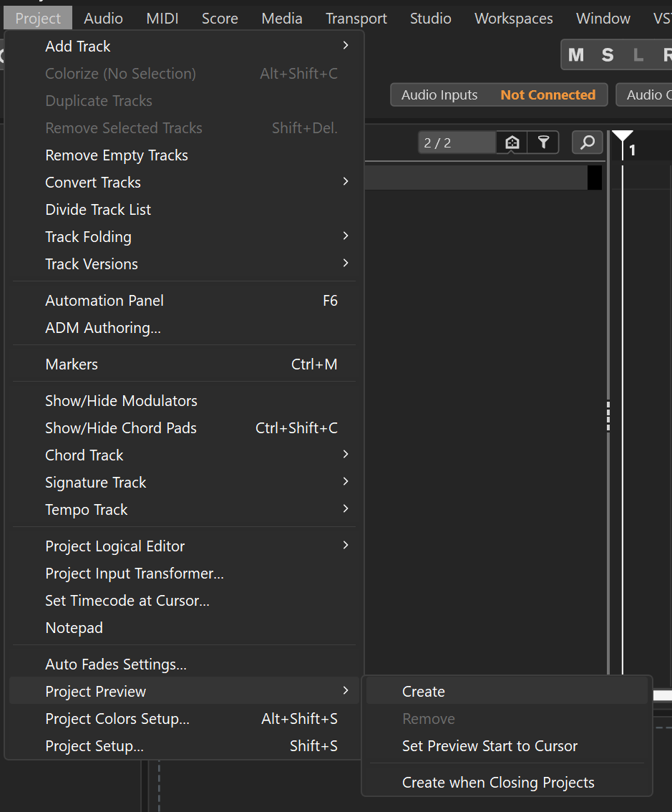
Task: Open Project Setup dialog entry
Action: click(94, 746)
